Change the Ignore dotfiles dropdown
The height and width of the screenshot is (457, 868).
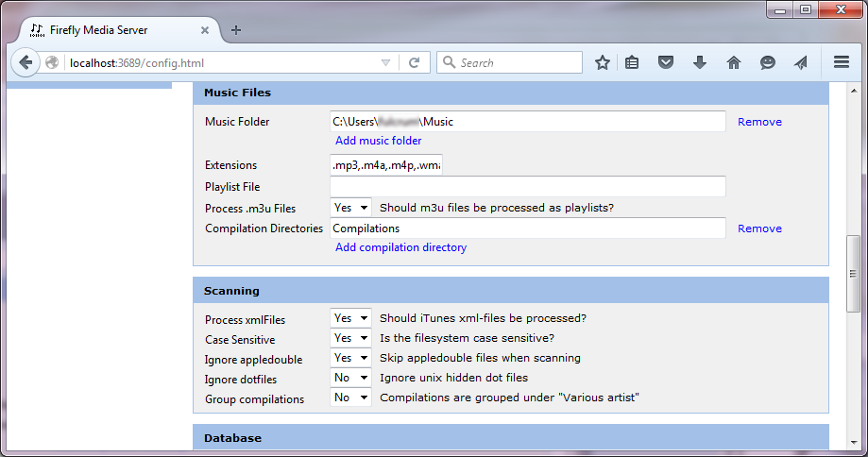tap(350, 378)
